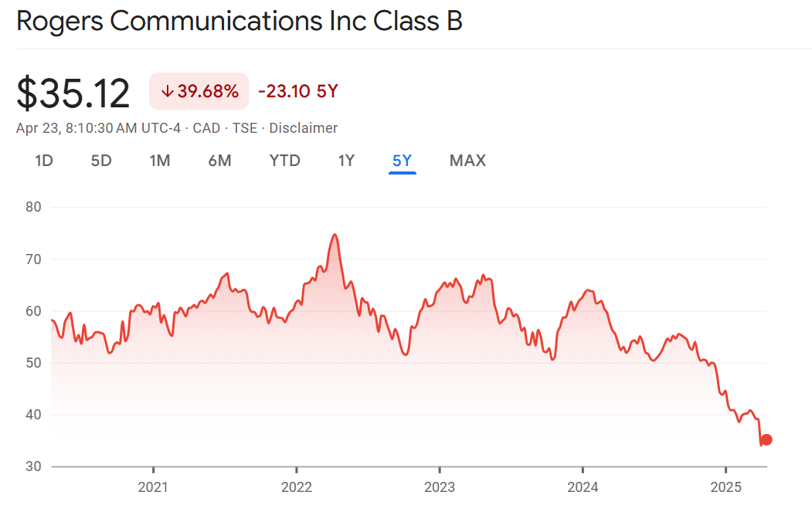Viewport: 812px width, 512px height.
Task: Show the 1M chart period
Action: point(160,161)
